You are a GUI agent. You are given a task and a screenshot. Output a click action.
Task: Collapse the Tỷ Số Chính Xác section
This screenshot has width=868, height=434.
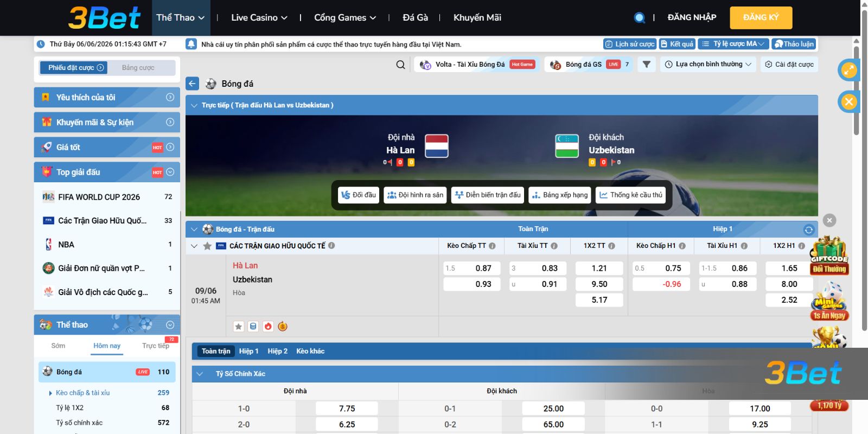(x=200, y=374)
